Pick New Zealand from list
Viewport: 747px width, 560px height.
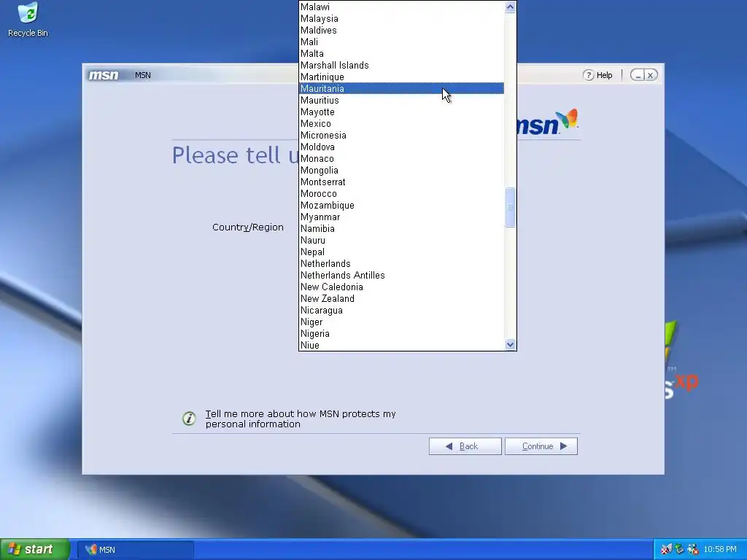402,298
